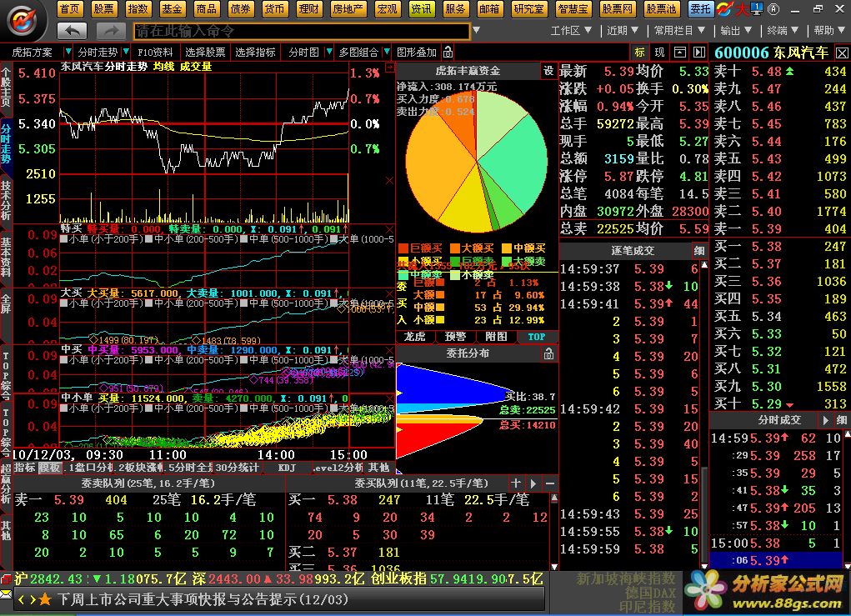Open the 近期 dropdown menu
The height and width of the screenshot is (616, 851).
(x=622, y=30)
